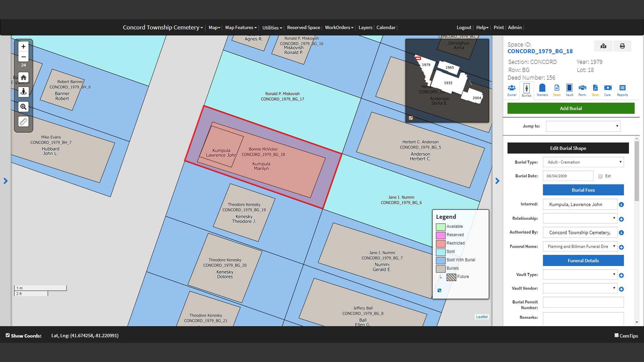644x362 pixels.
Task: Open the Deed tab icon
Action: (x=557, y=90)
